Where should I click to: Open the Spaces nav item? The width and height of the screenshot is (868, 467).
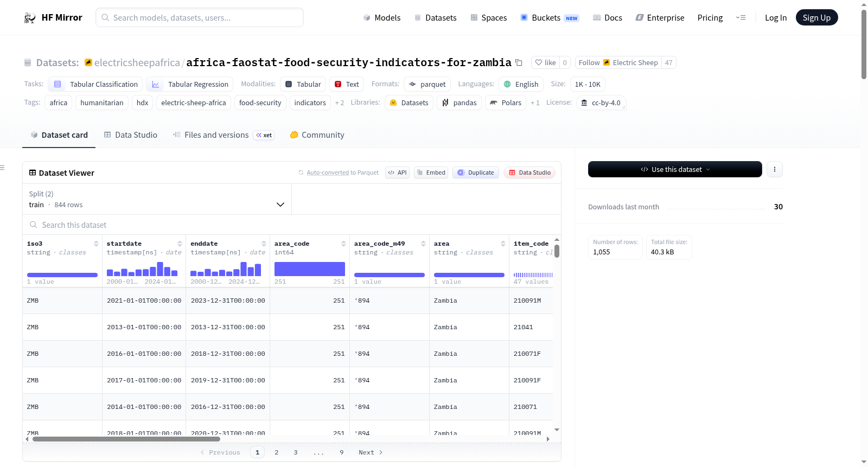pyautogui.click(x=489, y=18)
